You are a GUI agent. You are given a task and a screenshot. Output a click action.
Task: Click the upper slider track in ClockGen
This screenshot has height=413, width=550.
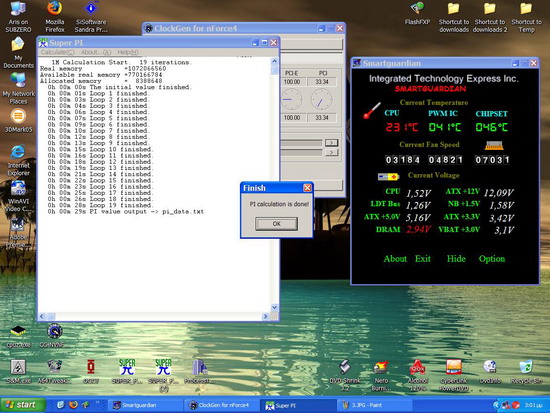click(301, 143)
